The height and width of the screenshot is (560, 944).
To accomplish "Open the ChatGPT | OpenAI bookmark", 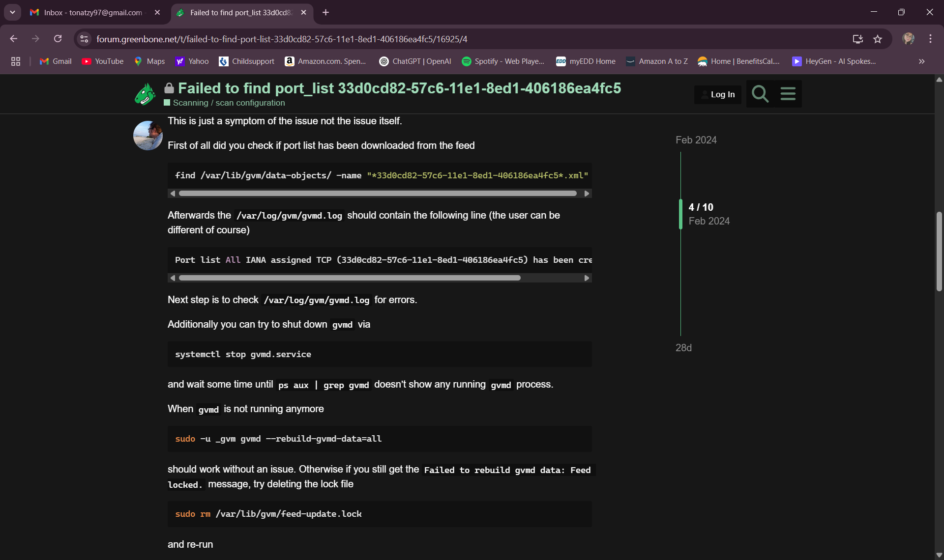I will coord(415,61).
